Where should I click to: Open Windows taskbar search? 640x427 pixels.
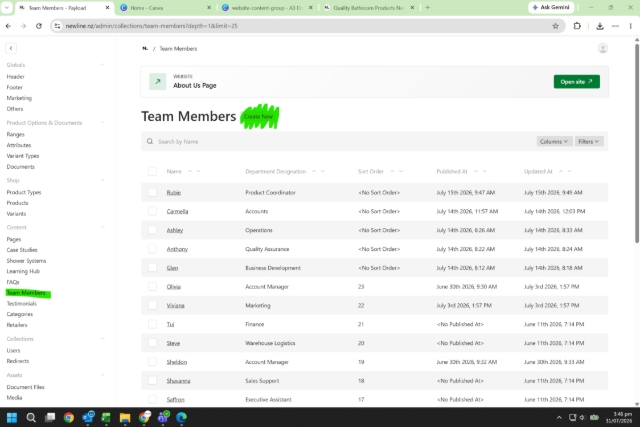[31, 417]
